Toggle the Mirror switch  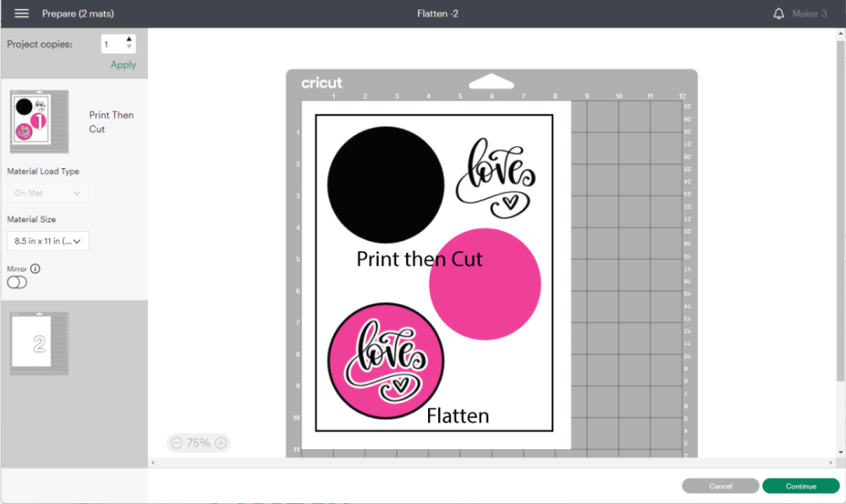tap(17, 282)
